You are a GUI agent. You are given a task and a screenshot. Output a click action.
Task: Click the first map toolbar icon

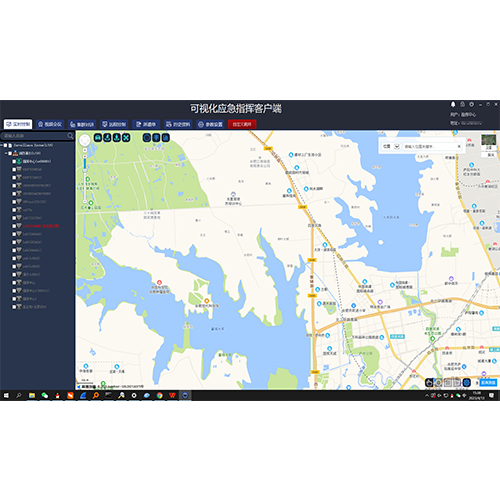(x=98, y=137)
